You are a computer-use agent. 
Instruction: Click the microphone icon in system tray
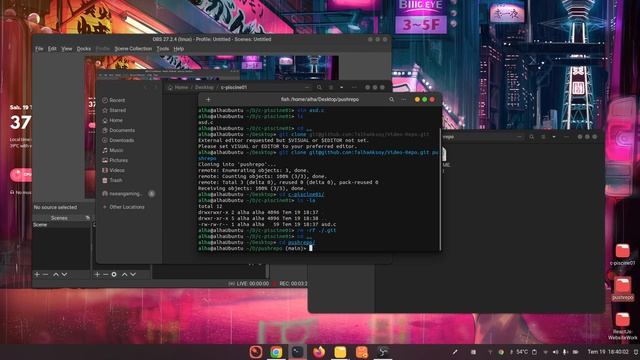(x=565, y=352)
